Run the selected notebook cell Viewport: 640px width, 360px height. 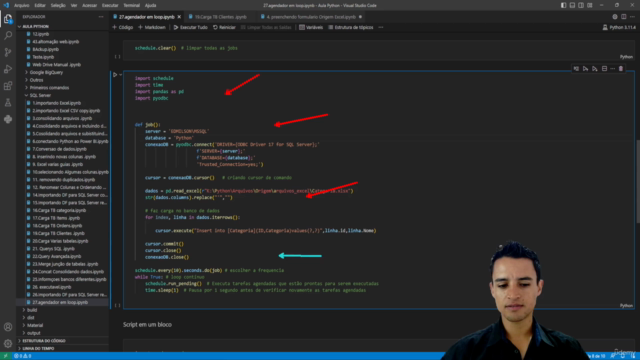(115, 75)
